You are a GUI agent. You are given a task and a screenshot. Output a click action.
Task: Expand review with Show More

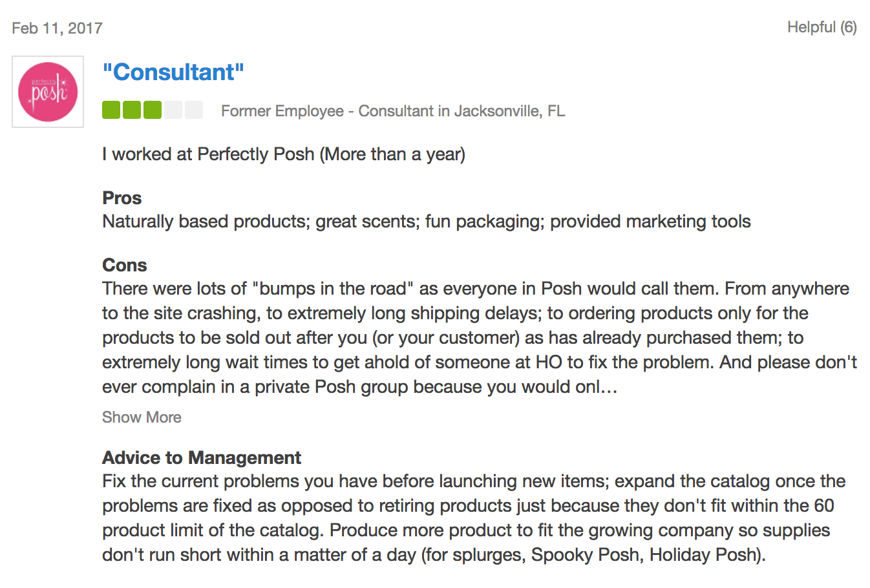tap(142, 417)
